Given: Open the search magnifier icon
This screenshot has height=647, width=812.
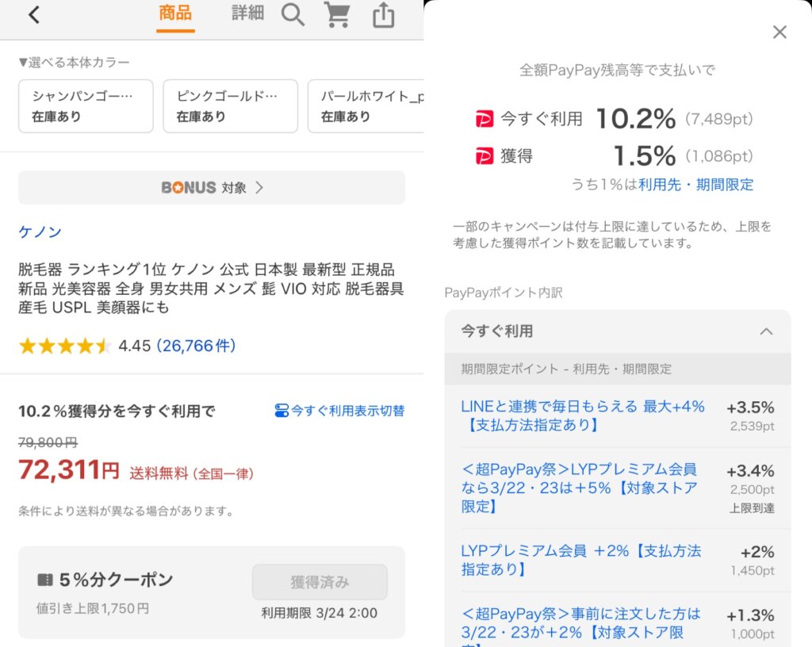Looking at the screenshot, I should click(x=293, y=14).
